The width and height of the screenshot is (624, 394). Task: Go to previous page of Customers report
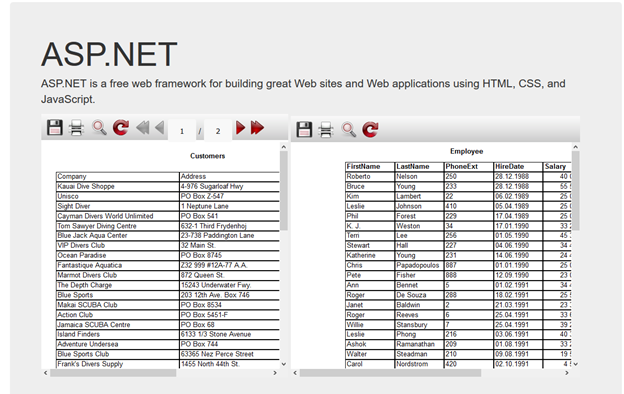point(160,128)
